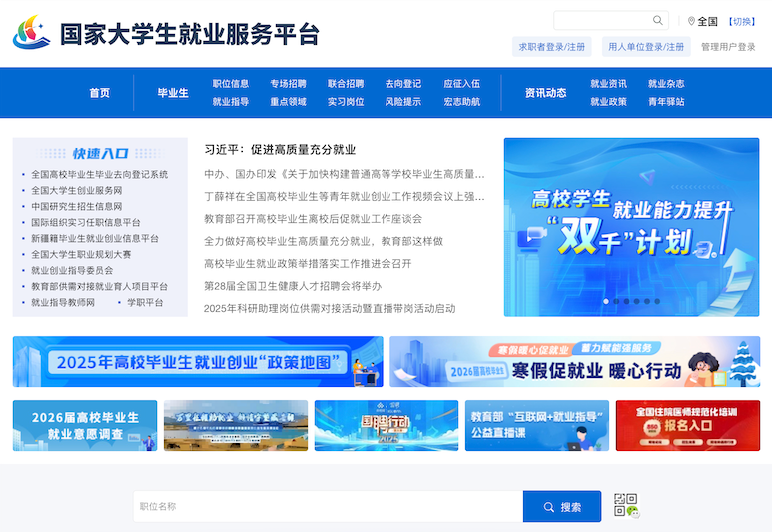
Task: Open 毕业生 navigation section
Action: tap(173, 93)
